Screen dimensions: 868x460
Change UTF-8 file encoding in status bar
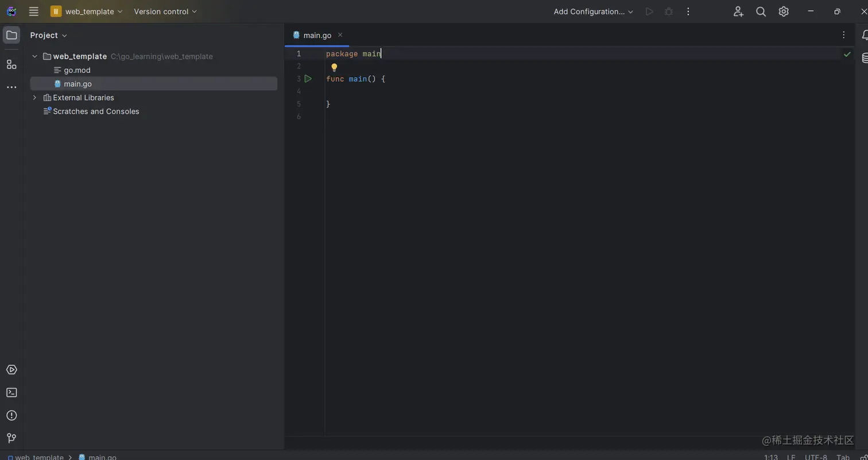click(816, 457)
